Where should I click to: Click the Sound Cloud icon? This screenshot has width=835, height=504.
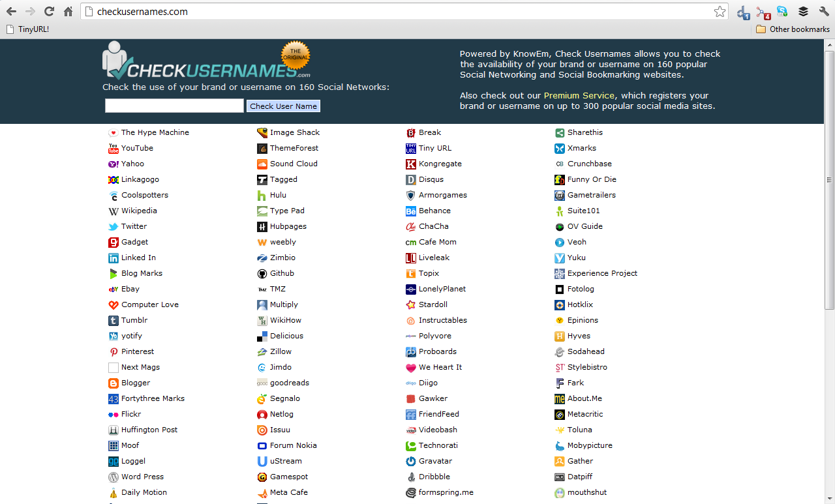click(x=262, y=164)
